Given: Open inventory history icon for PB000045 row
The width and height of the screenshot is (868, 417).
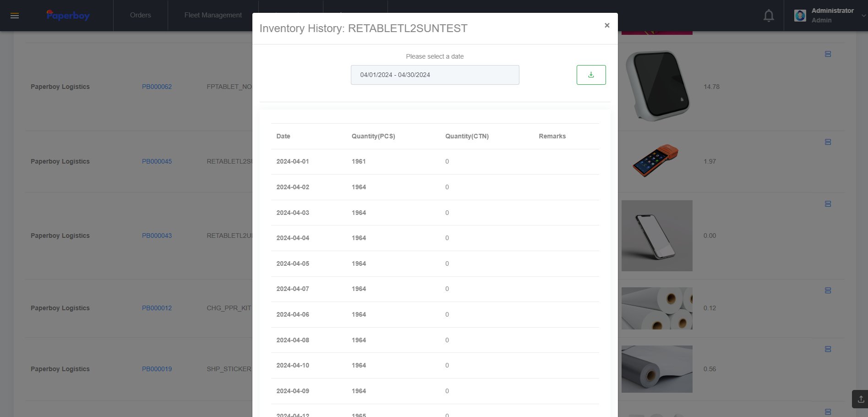Looking at the screenshot, I should click(828, 142).
